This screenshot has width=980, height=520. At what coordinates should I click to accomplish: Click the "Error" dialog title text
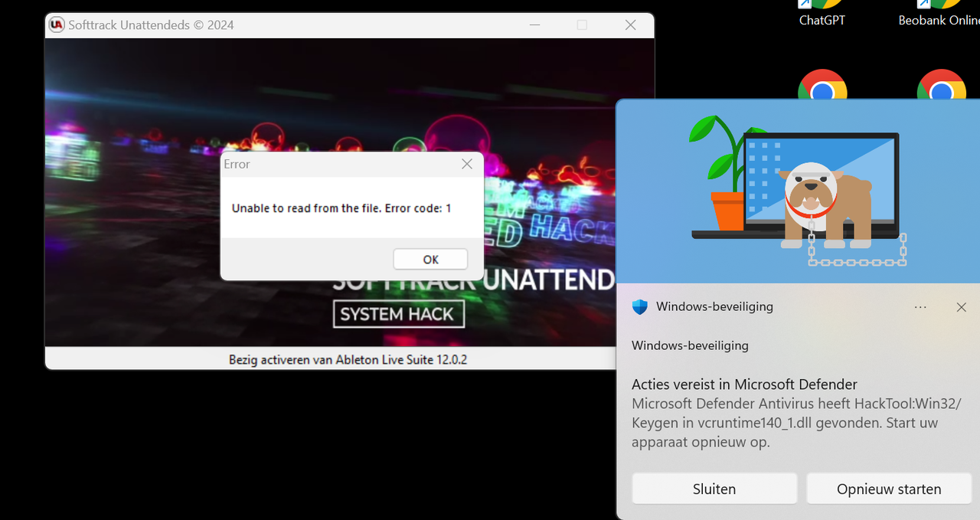(x=237, y=164)
